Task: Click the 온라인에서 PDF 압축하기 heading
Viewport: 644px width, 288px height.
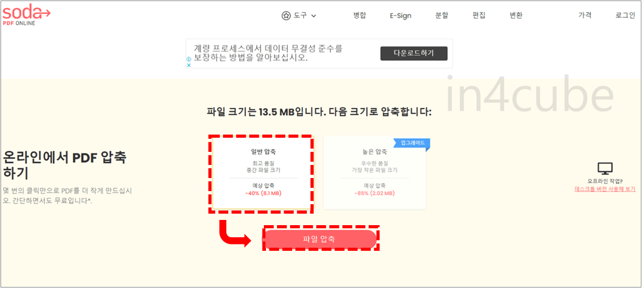Action: (x=65, y=164)
